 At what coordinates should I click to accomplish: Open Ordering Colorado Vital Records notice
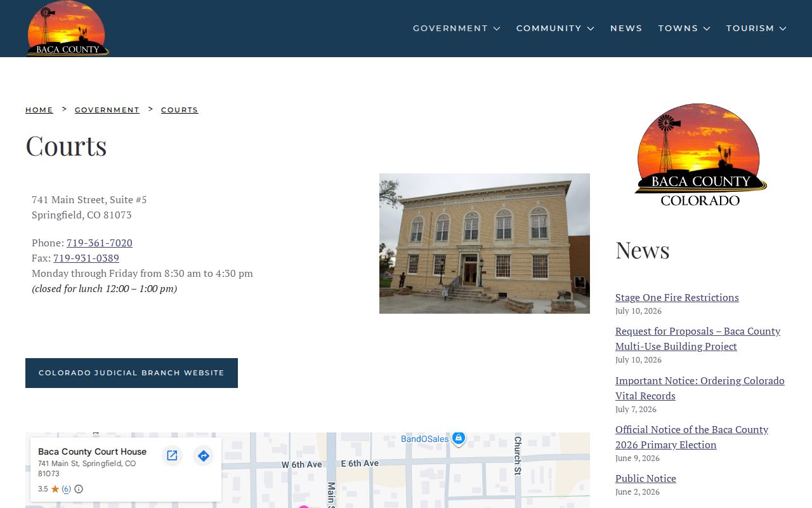[700, 388]
